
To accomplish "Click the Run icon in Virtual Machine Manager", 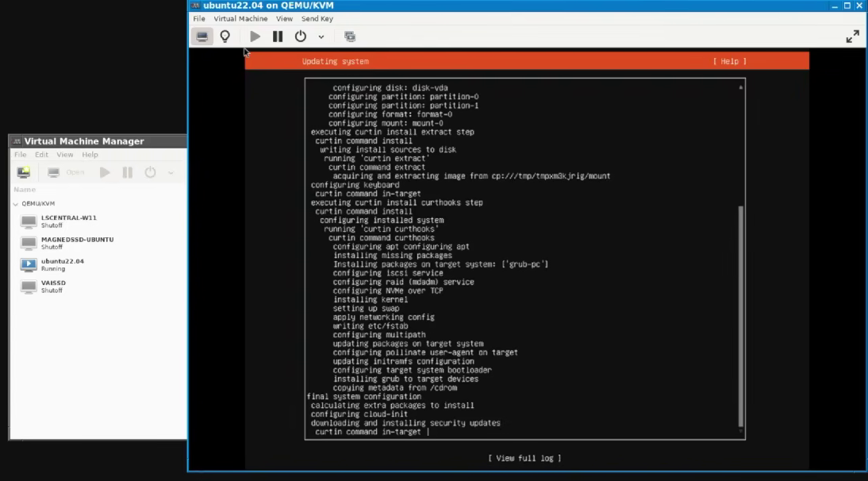I will (x=105, y=172).
